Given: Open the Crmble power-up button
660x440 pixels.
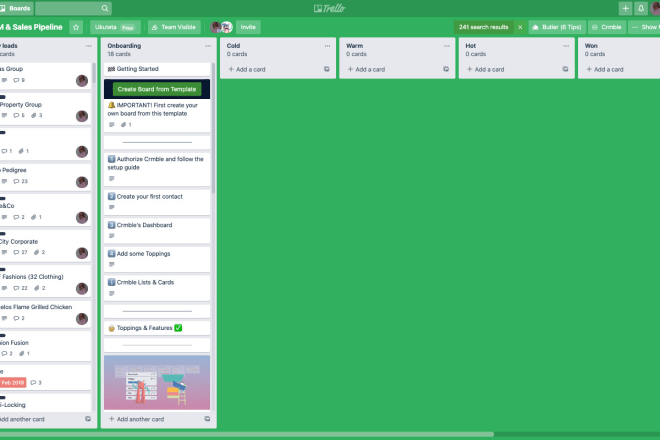Looking at the screenshot, I should click(607, 27).
